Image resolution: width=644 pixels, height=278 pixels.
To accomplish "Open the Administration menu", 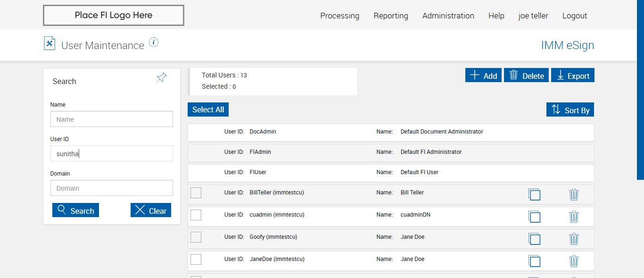I will [x=448, y=16].
